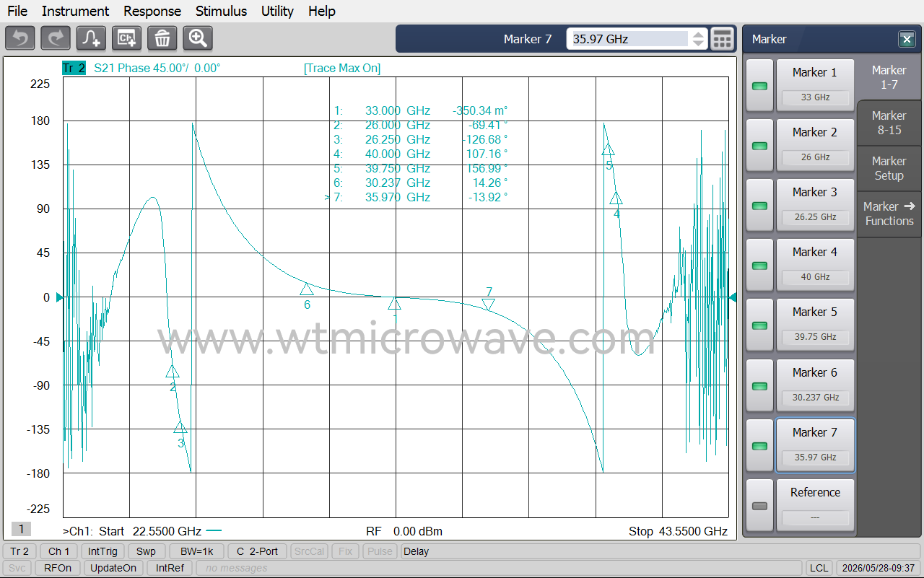Image resolution: width=924 pixels, height=578 pixels.
Task: Click the frequency entry up/down stepper
Action: [x=698, y=39]
